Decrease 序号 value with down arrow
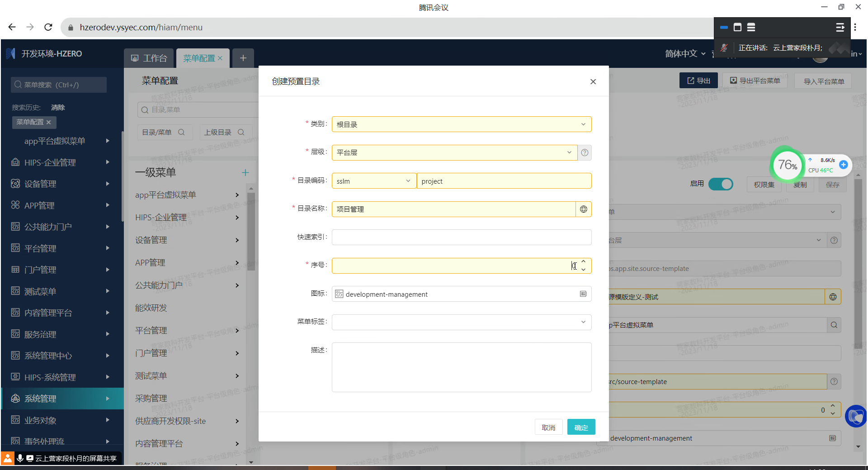868x470 pixels. [584, 270]
